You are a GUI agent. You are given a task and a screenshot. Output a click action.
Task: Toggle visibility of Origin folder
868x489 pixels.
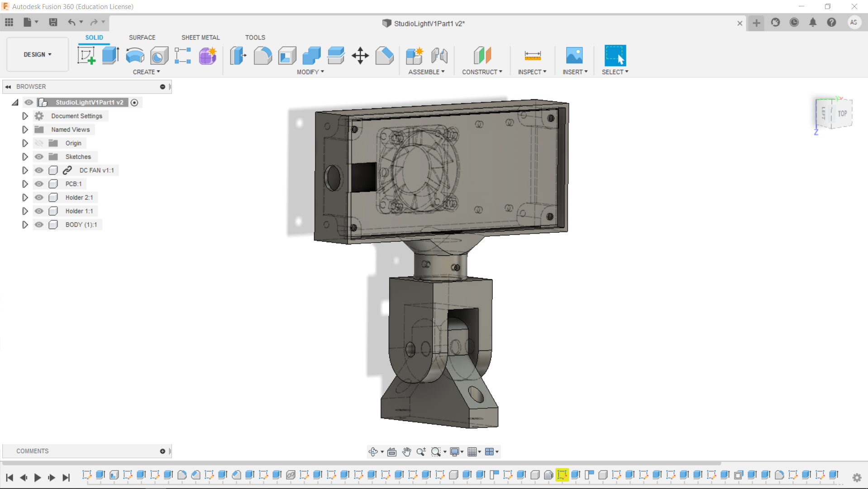point(39,143)
